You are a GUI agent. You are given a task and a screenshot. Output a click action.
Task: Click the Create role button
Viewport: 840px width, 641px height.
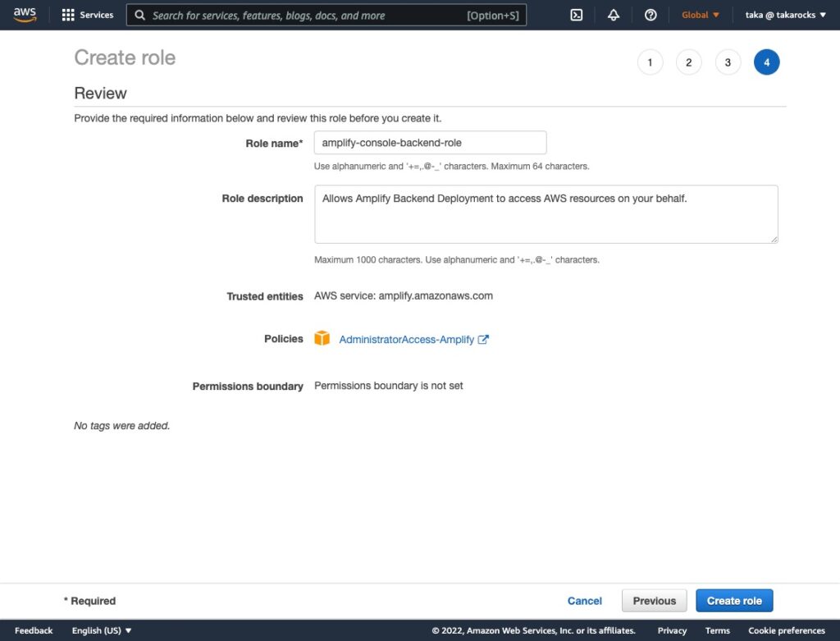pos(734,601)
